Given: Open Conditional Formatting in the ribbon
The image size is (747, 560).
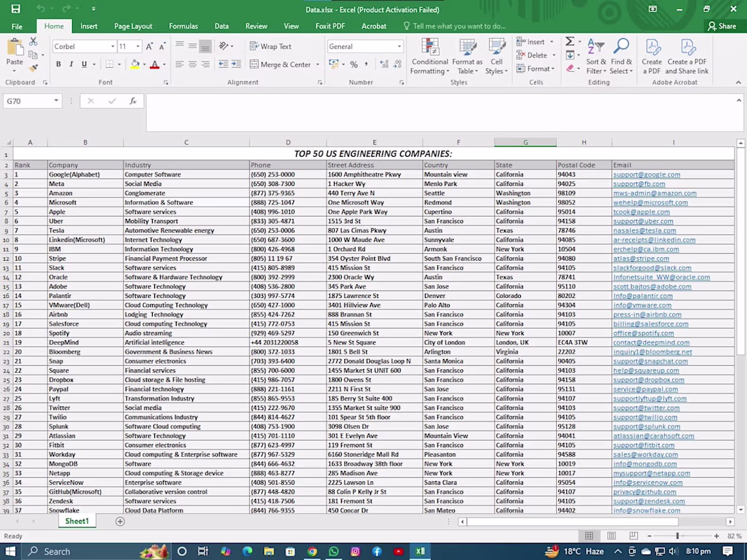Looking at the screenshot, I should point(429,56).
